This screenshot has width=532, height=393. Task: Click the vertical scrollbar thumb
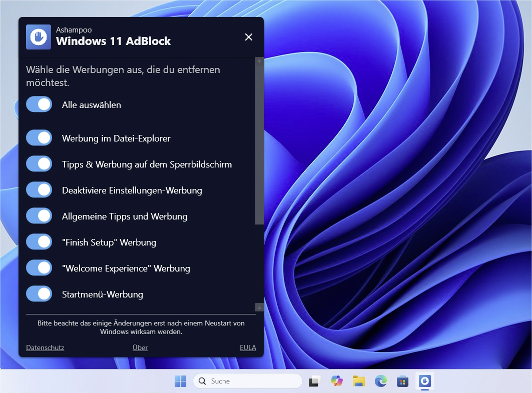pos(259,145)
